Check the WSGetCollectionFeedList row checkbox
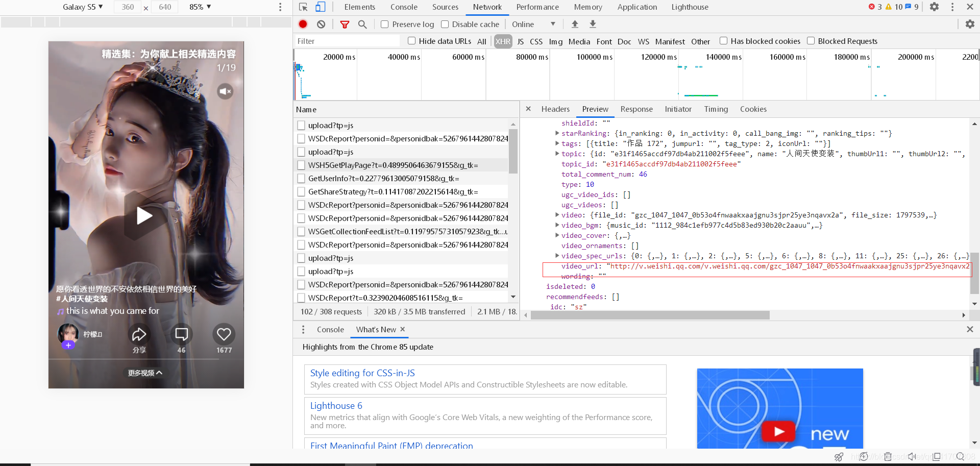Image resolution: width=980 pixels, height=466 pixels. click(301, 231)
